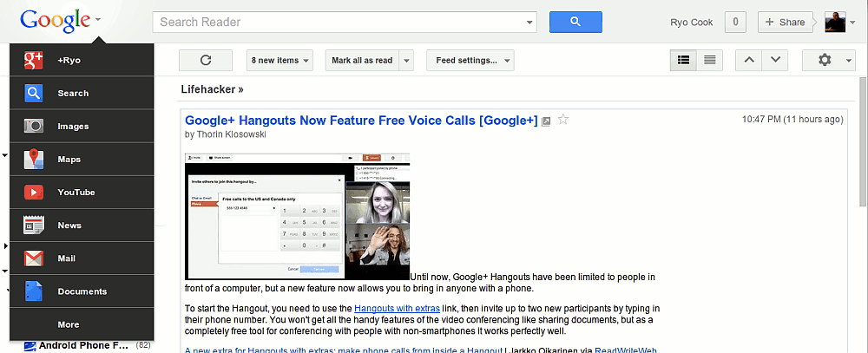
Task: Click the vertical scrollbar thumb
Action: pyautogui.click(x=863, y=141)
